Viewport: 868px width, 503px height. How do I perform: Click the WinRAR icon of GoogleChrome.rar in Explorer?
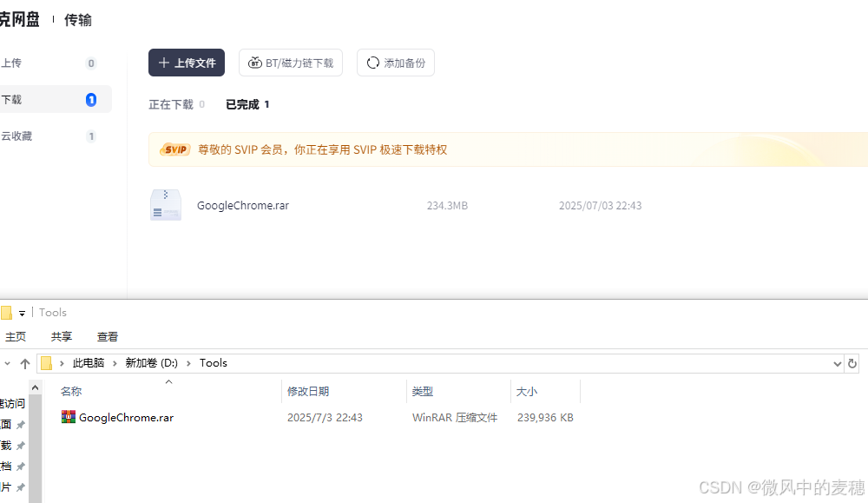tap(69, 417)
